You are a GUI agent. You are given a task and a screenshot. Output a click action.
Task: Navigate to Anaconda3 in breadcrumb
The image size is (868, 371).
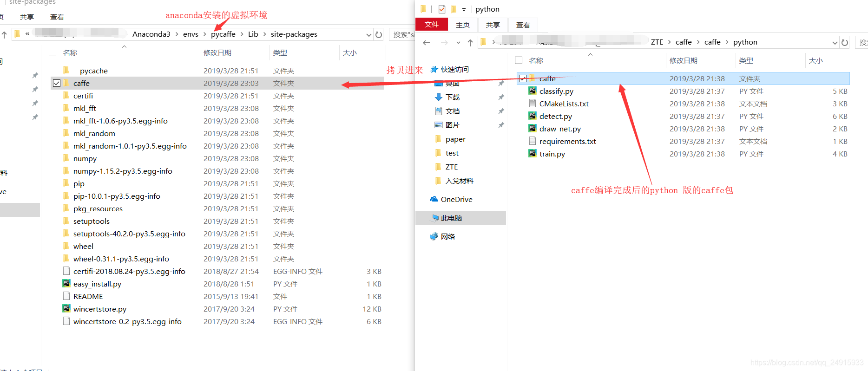(x=151, y=34)
